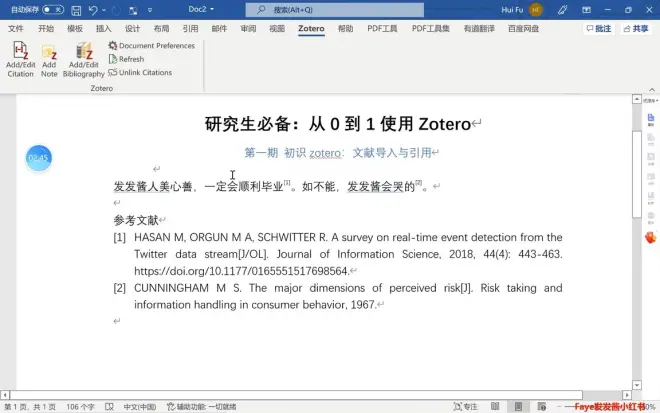This screenshot has width=660, height=413.
Task: Switch to the 邮件 tab
Action: 219,29
